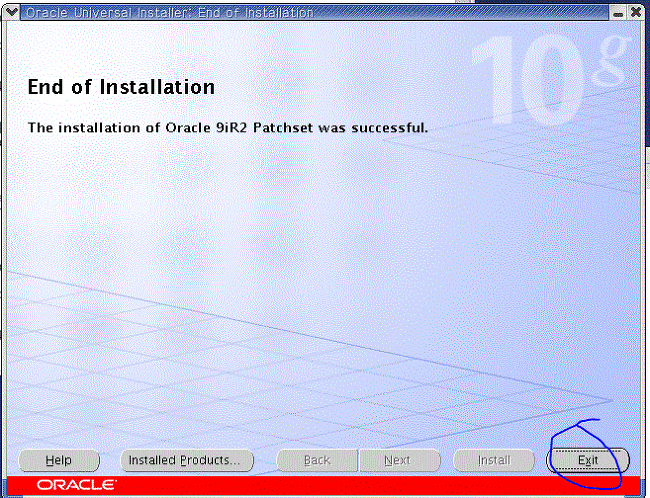The height and width of the screenshot is (498, 650).
Task: Click the Exit button
Action: click(588, 460)
